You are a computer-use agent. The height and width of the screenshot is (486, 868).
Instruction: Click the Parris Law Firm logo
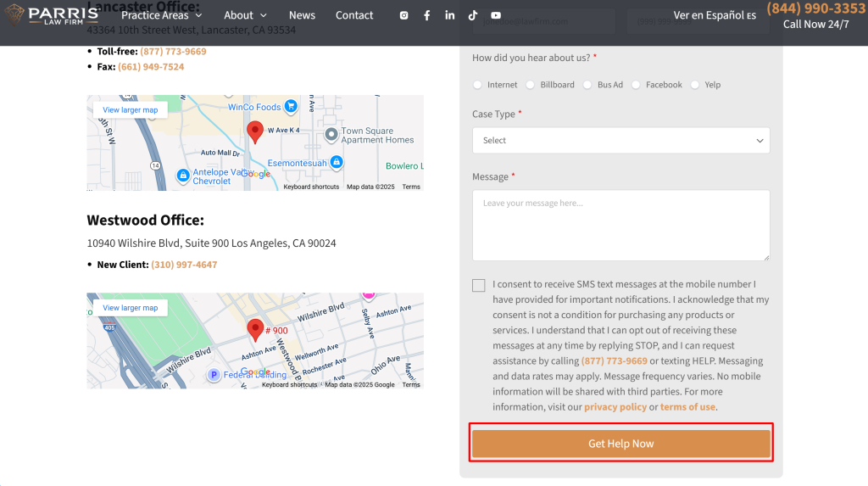52,14
